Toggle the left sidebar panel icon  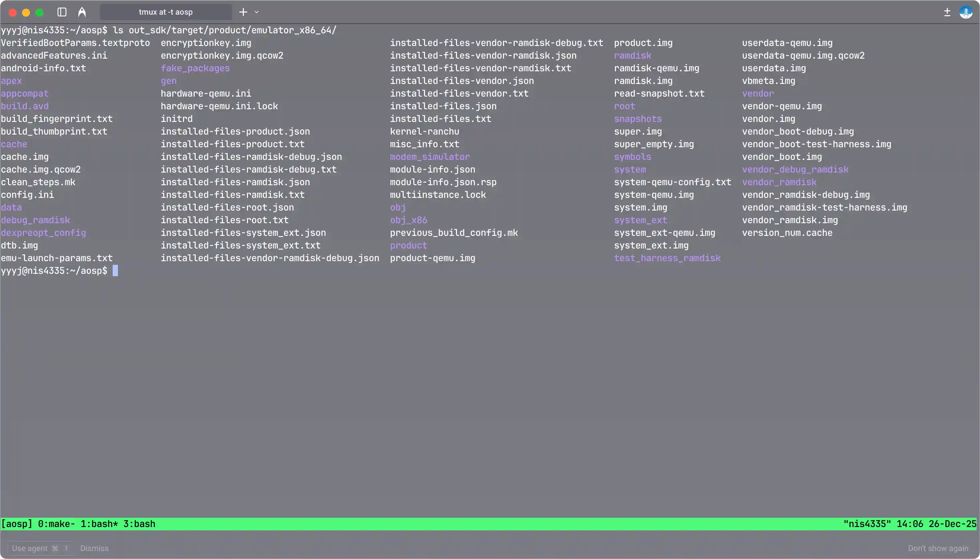pyautogui.click(x=62, y=12)
